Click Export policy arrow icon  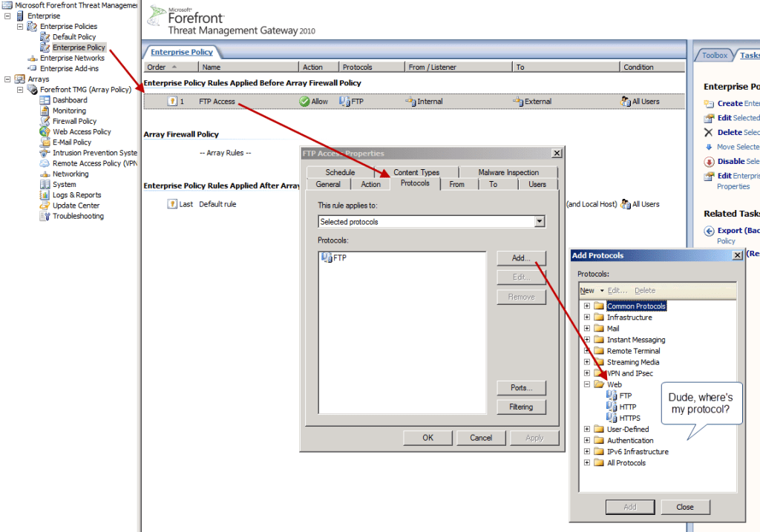(x=709, y=231)
